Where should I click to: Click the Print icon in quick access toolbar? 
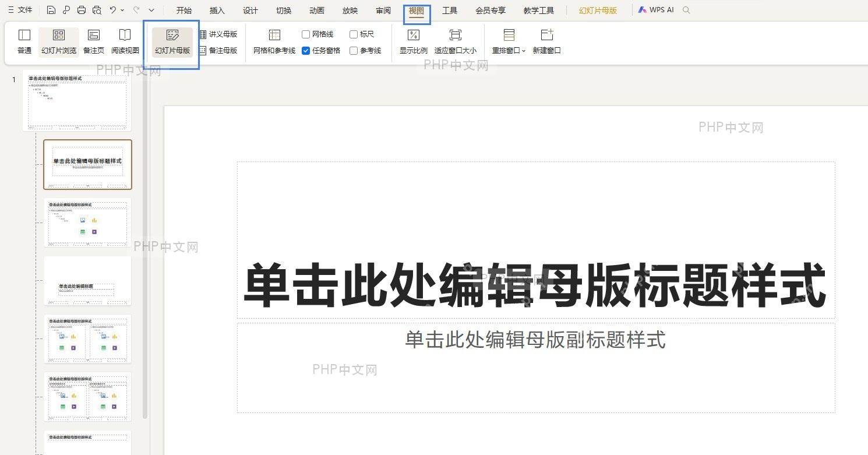(x=82, y=10)
